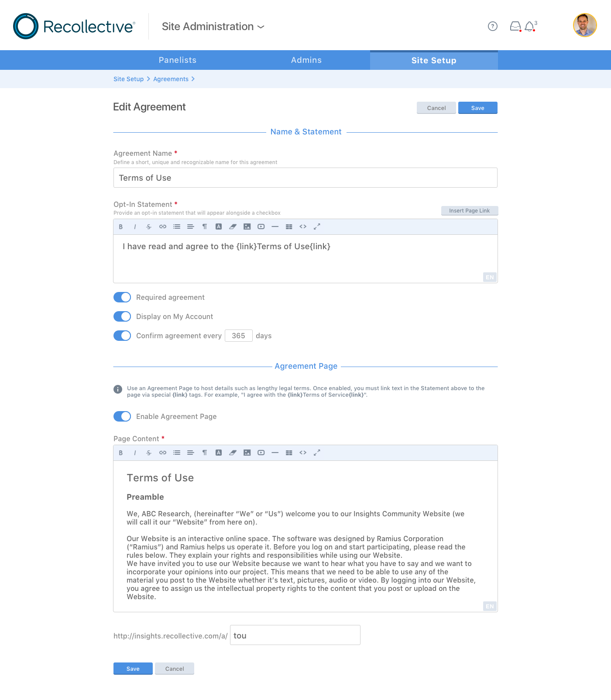The width and height of the screenshot is (611, 700).
Task: Open the help icon in header
Action: (x=493, y=27)
